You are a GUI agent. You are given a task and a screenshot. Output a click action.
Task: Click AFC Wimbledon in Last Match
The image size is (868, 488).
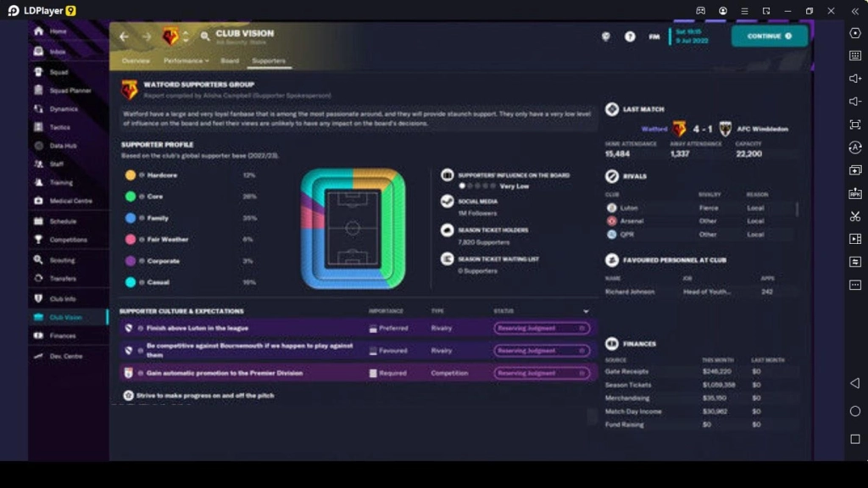click(762, 129)
